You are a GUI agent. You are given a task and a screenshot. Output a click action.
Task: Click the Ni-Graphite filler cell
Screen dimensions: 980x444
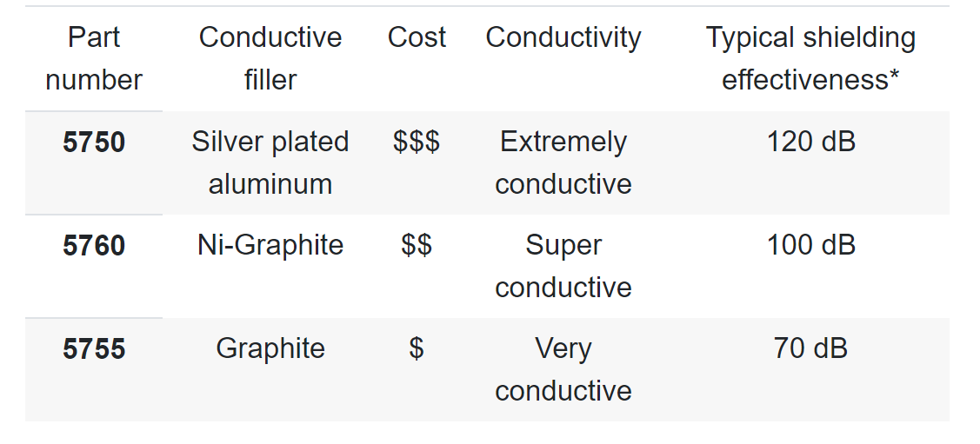pos(270,245)
